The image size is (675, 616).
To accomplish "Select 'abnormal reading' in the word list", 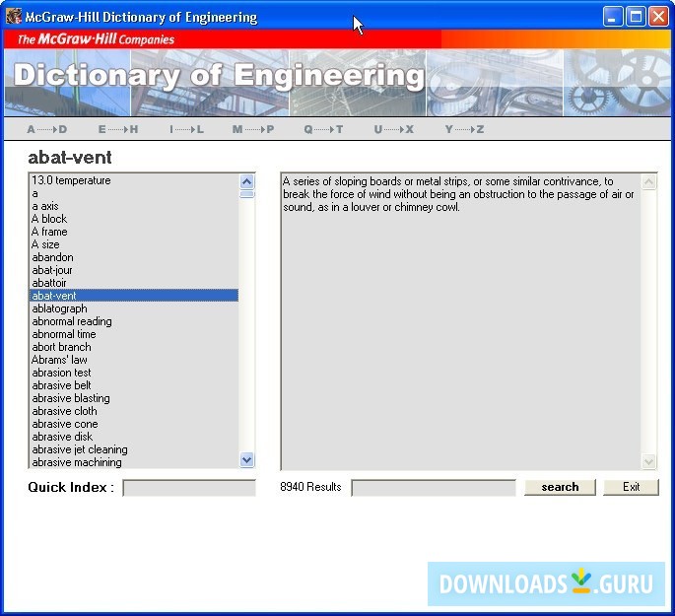I will click(134, 321).
